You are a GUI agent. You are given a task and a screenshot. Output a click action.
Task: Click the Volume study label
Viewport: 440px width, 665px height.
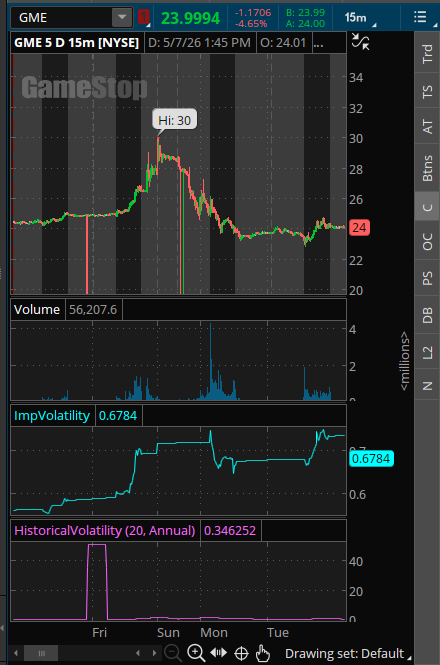[37, 310]
